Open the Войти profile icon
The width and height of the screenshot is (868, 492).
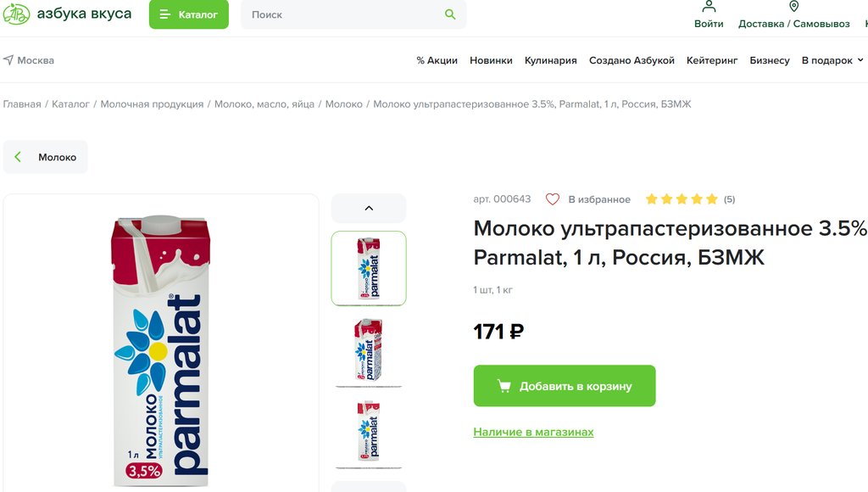(709, 7)
